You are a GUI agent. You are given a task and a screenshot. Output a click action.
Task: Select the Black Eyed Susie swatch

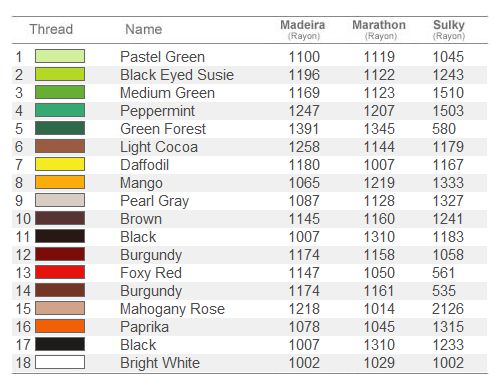point(60,74)
